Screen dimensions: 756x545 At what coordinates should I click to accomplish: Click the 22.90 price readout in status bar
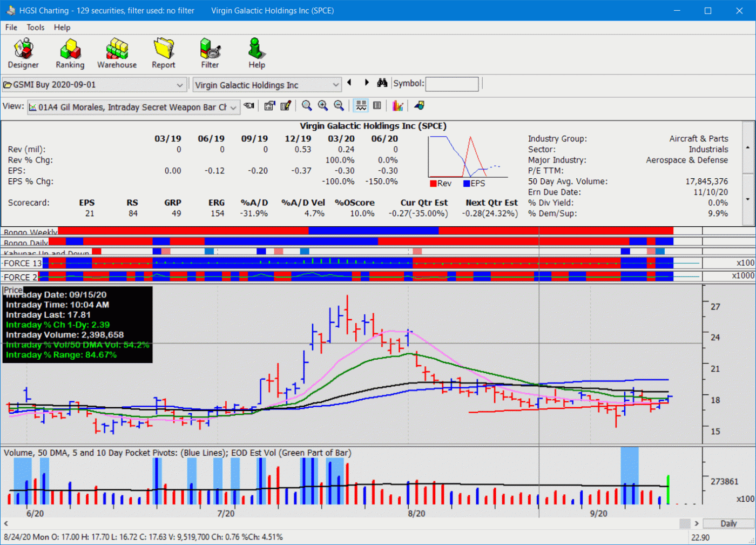point(700,537)
